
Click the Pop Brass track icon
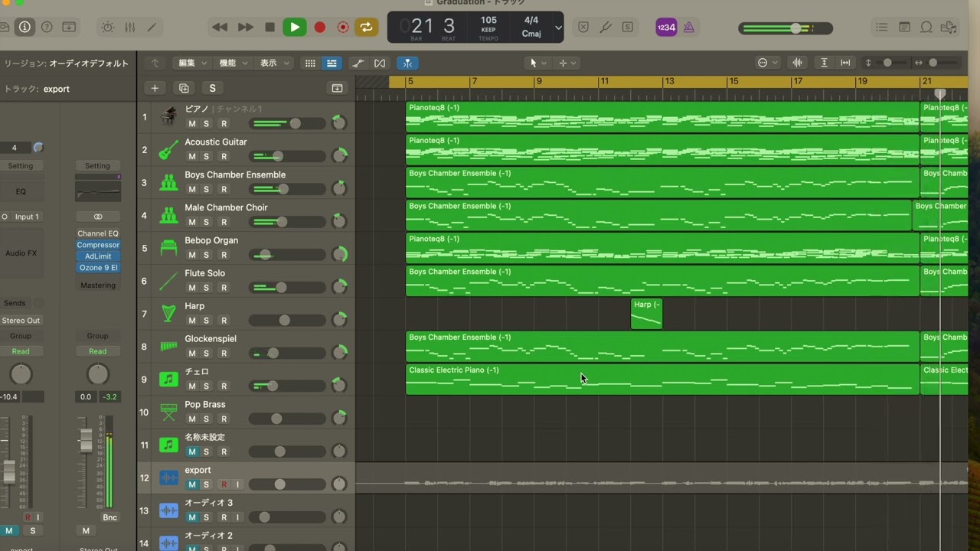click(x=168, y=412)
